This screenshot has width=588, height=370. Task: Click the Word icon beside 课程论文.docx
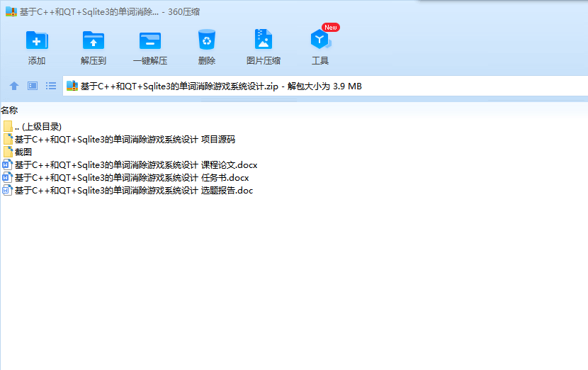click(8, 164)
